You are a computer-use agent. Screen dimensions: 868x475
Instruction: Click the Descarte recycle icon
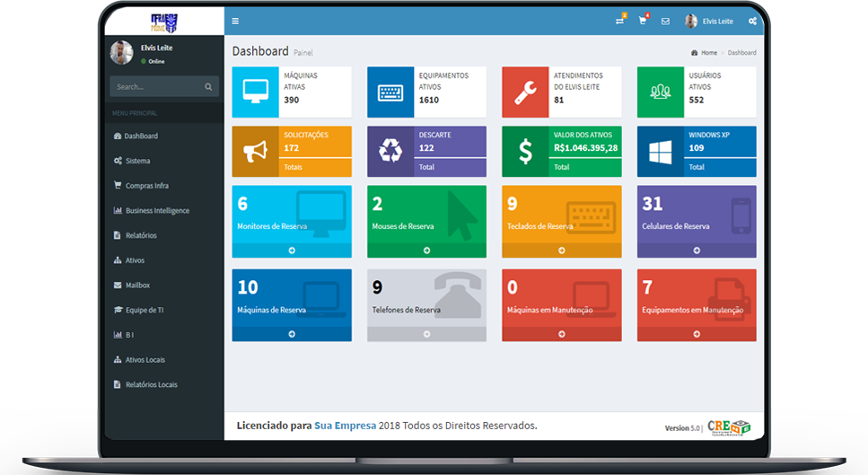390,152
